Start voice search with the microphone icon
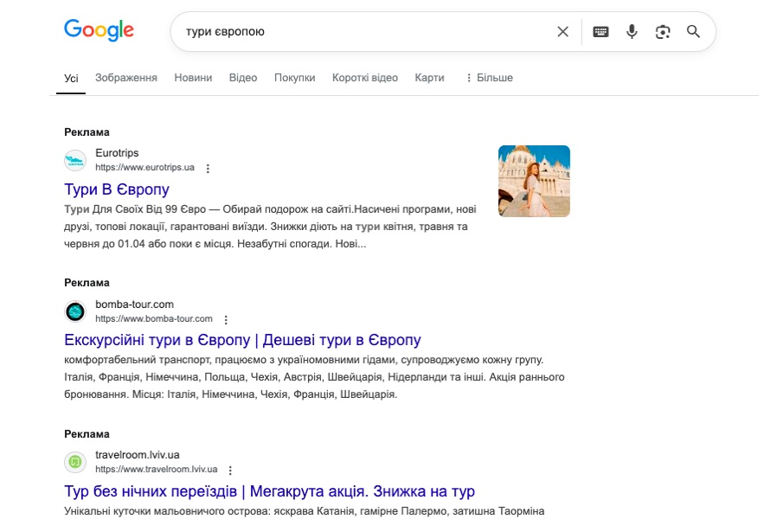This screenshot has width=777, height=532. [x=632, y=32]
